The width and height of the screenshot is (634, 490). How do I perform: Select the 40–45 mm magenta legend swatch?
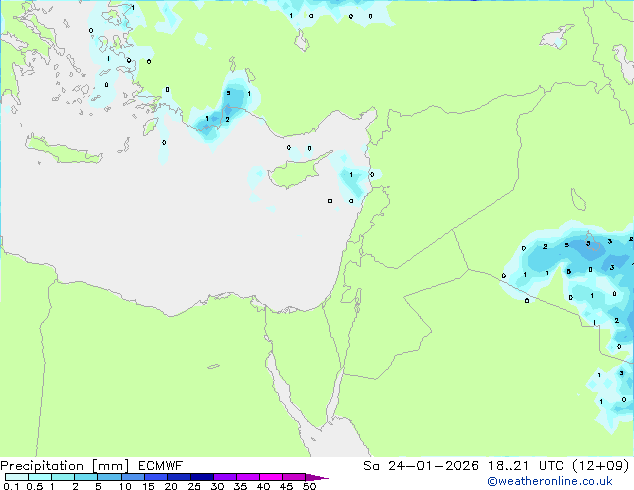point(271,477)
